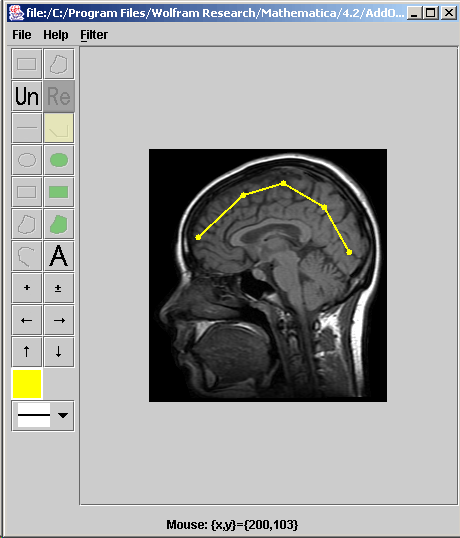Viewport: 460px width, 538px height.
Task: Click the greyed Re (redo) button
Action: pos(59,96)
